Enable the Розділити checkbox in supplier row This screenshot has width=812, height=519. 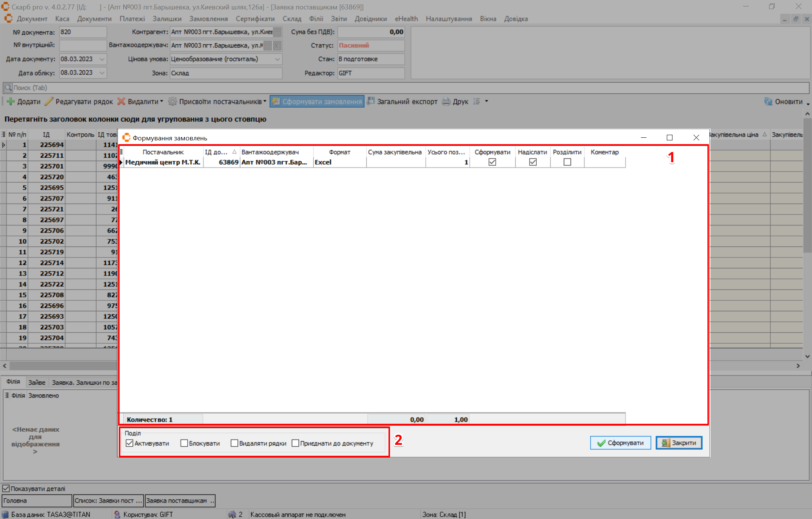click(x=567, y=162)
